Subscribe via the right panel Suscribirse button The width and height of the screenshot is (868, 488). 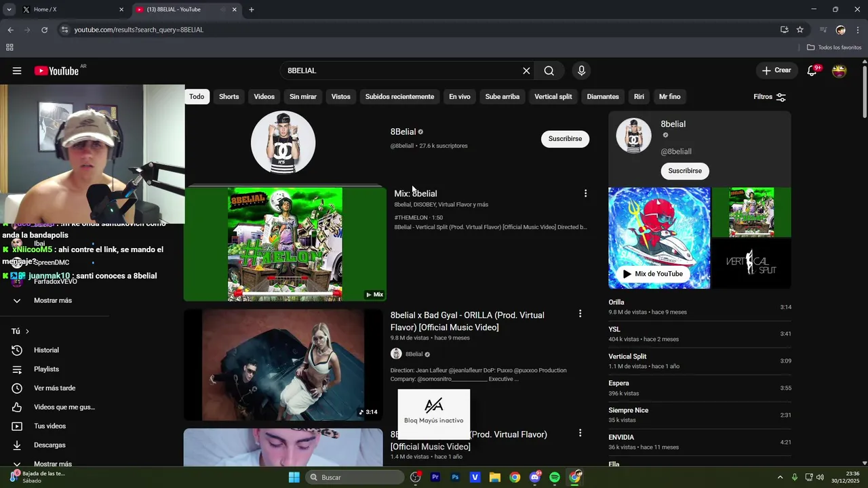coord(685,171)
